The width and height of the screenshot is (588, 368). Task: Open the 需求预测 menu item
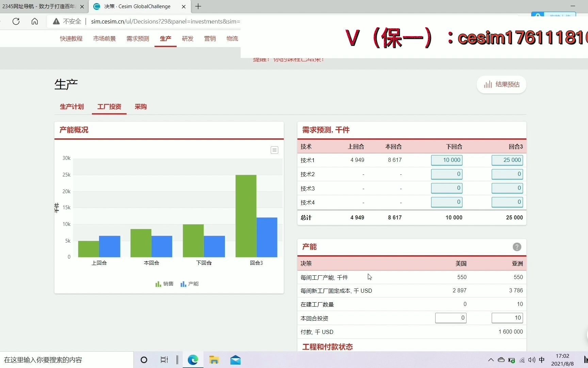click(x=138, y=39)
